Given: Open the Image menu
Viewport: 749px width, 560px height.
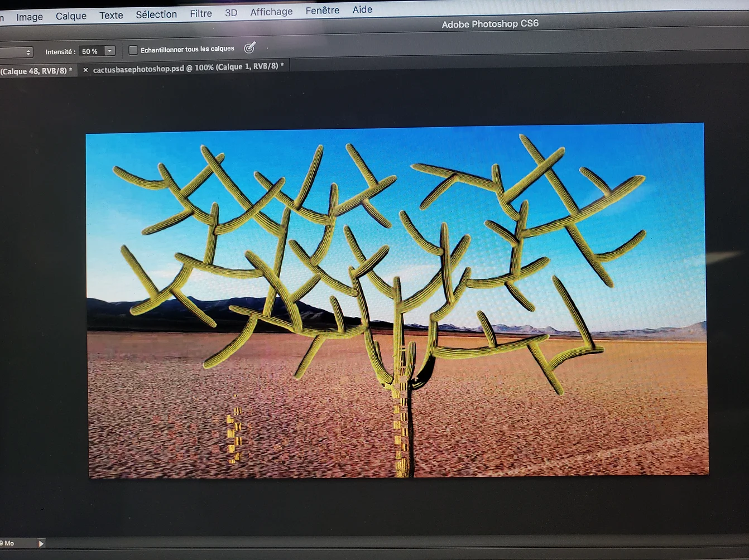Looking at the screenshot, I should click(30, 17).
